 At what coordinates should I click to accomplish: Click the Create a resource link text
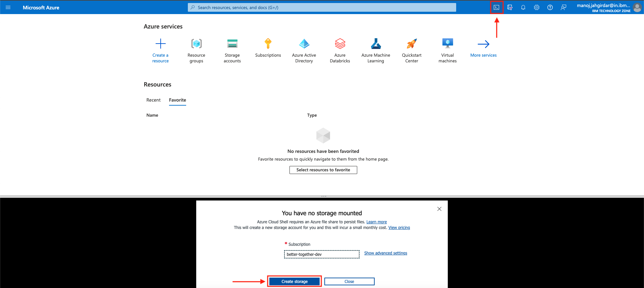(161, 58)
